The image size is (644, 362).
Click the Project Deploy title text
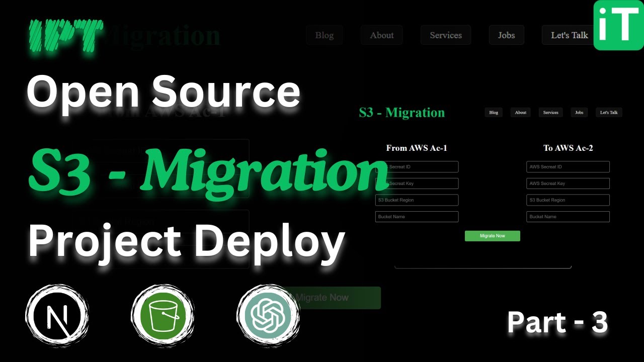click(187, 243)
